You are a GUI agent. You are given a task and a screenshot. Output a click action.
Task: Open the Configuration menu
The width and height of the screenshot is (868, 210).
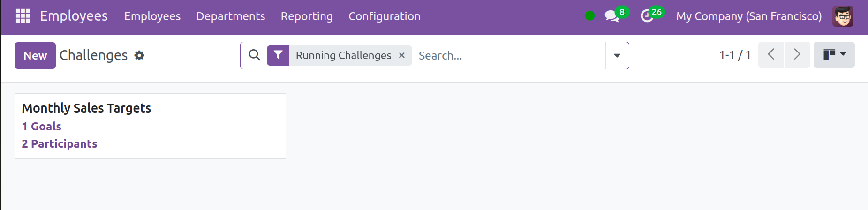coord(385,16)
